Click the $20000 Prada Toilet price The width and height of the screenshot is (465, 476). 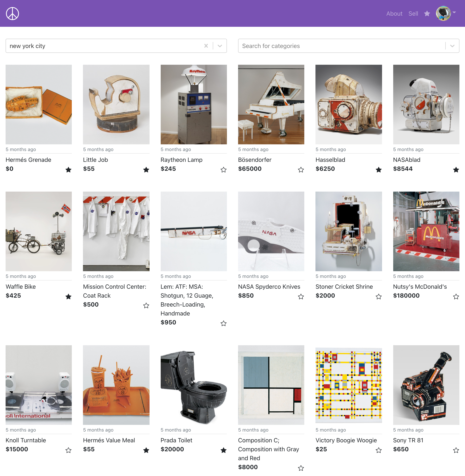pos(172,449)
